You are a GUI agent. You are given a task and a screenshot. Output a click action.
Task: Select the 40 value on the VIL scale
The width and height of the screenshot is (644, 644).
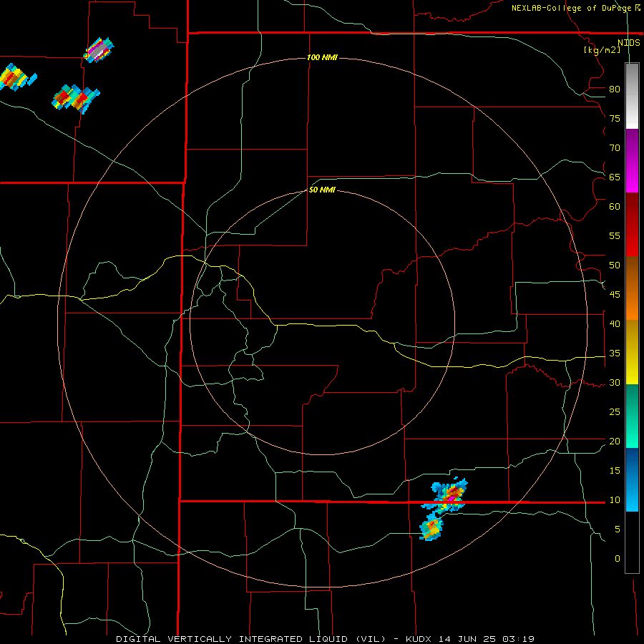(x=615, y=324)
